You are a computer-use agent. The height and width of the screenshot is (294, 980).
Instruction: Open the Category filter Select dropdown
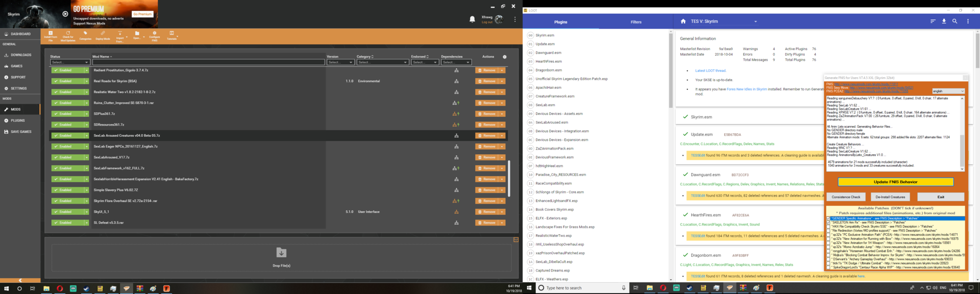click(x=383, y=62)
